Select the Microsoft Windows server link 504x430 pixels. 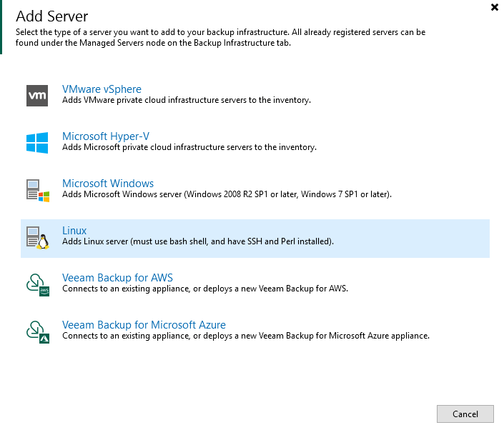tap(108, 184)
